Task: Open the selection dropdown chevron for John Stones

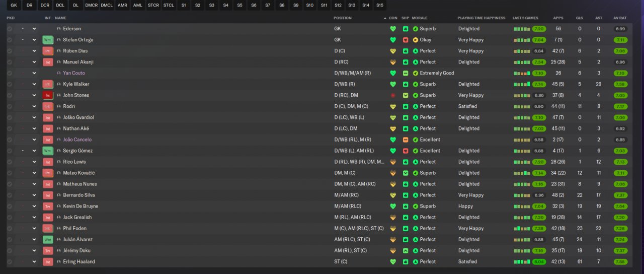Action: click(34, 95)
